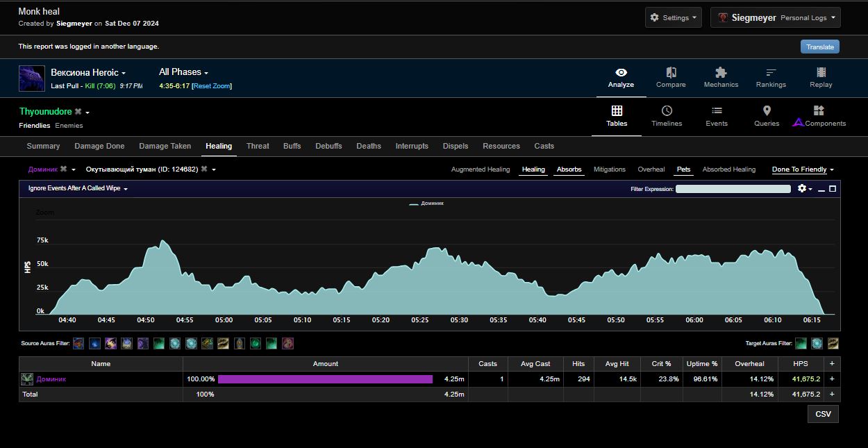Click the Reset Zoom link
Screen dimensions: 868x448
[212, 86]
